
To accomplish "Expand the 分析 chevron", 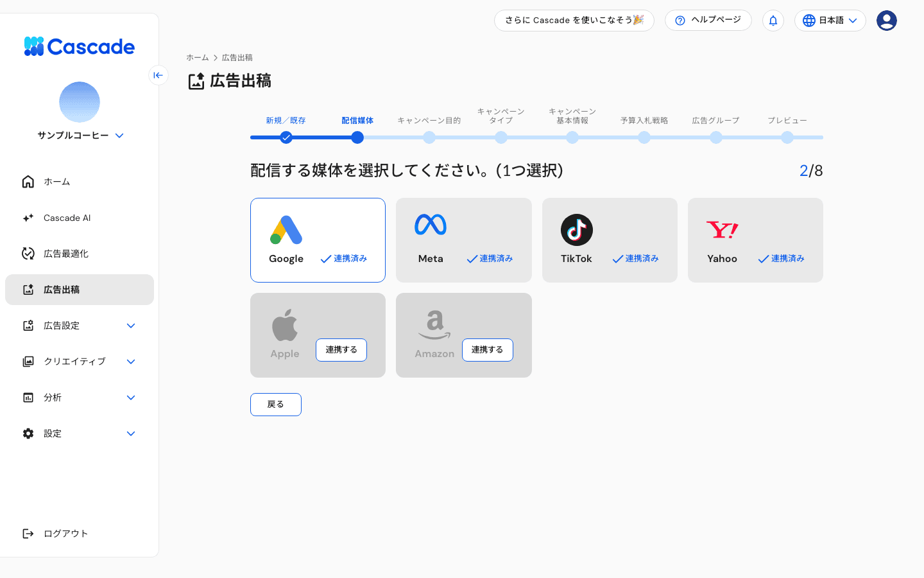I will tap(131, 398).
